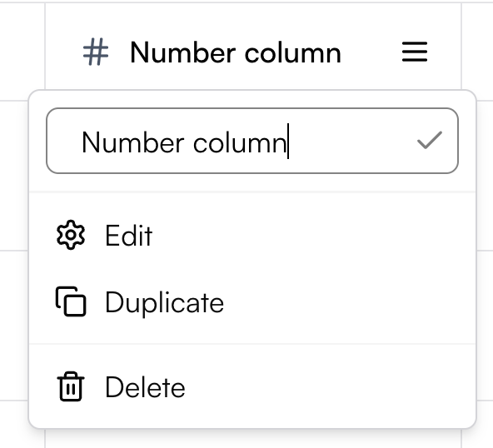Choose the Delete entry in the column menu
Viewport: 493px width, 448px height.
click(x=252, y=386)
